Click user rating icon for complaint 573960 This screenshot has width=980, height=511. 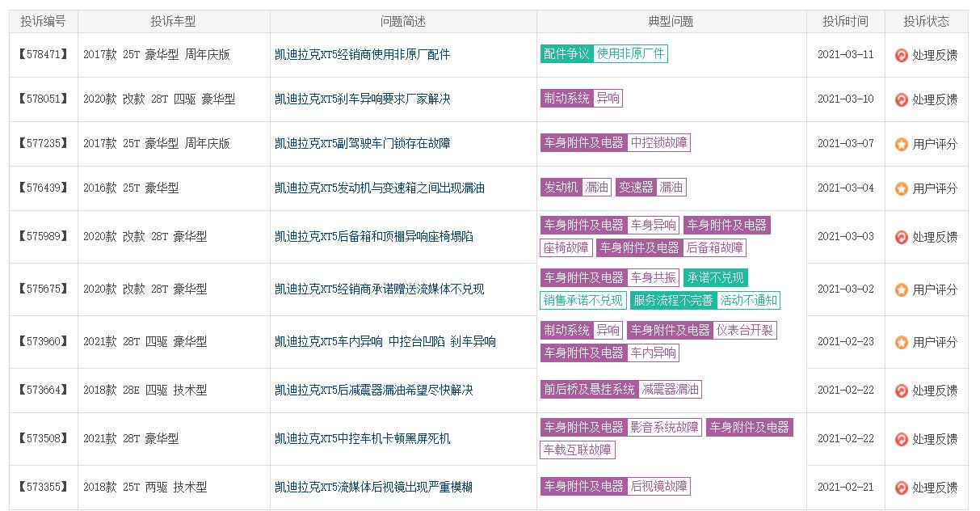902,342
